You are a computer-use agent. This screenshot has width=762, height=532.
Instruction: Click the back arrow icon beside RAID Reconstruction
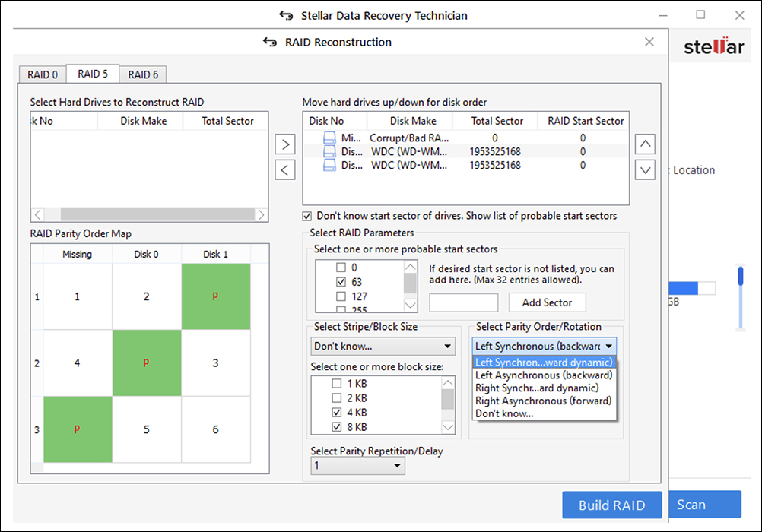[270, 43]
